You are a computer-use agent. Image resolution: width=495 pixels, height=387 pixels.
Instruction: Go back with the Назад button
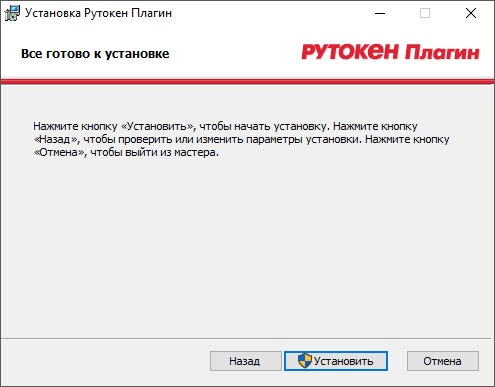point(246,361)
